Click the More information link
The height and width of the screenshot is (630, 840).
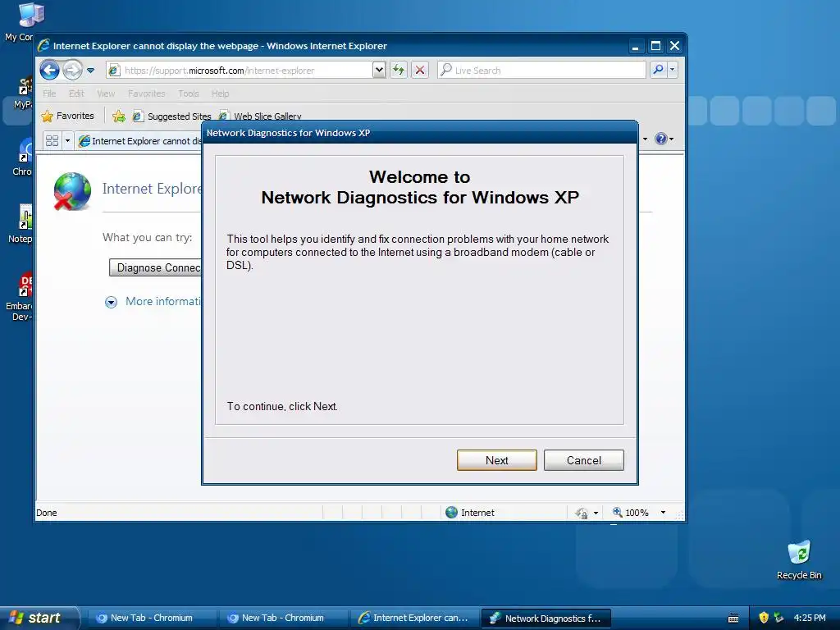[x=163, y=301]
